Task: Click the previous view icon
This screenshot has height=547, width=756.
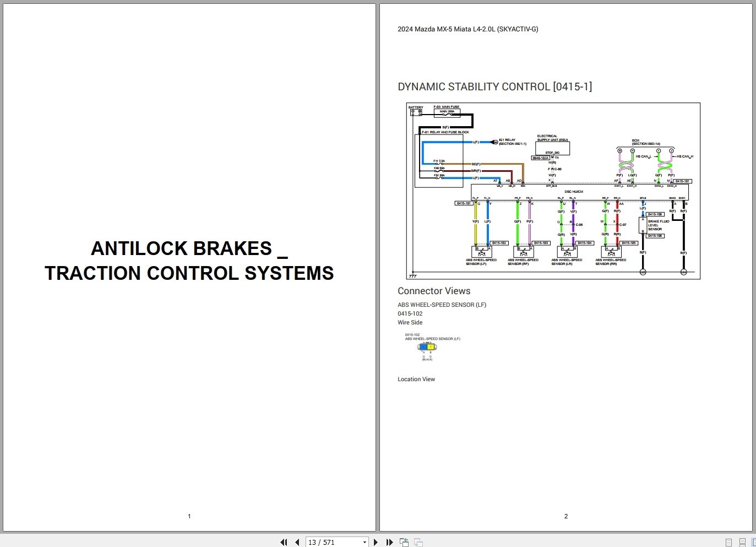Action: 404,542
